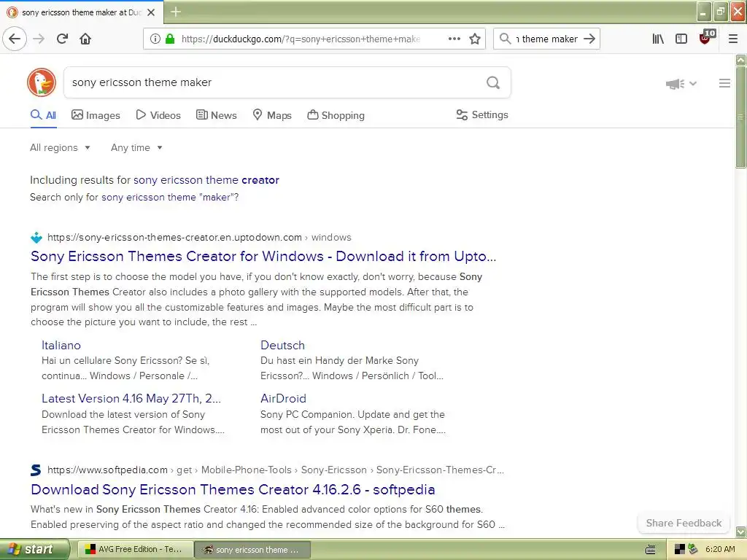Open a new tab with the plus button

coord(175,12)
